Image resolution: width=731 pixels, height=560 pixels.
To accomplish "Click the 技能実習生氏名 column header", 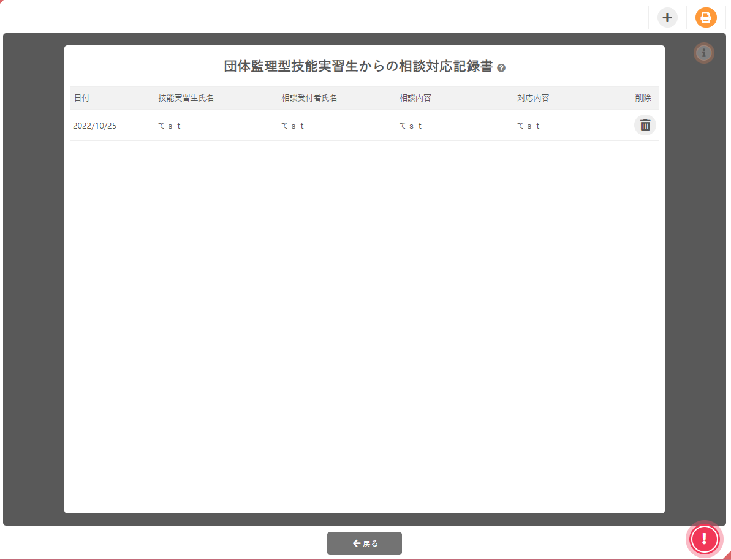I will [186, 98].
